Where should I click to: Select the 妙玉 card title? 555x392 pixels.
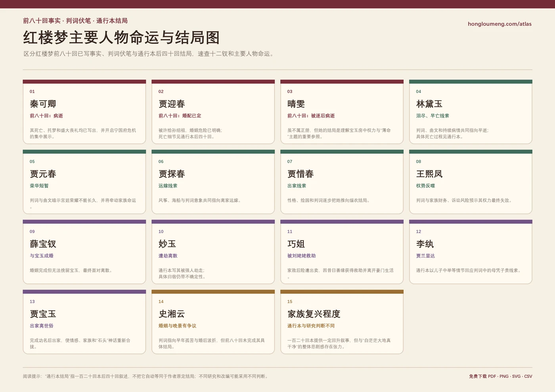click(x=167, y=244)
